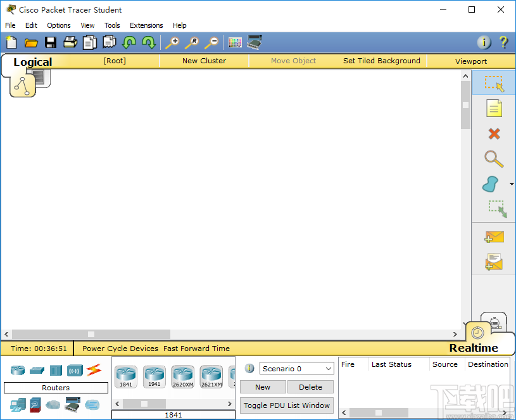The width and height of the screenshot is (516, 420).
Task: Select the Hubs device category icon
Action: (56, 370)
